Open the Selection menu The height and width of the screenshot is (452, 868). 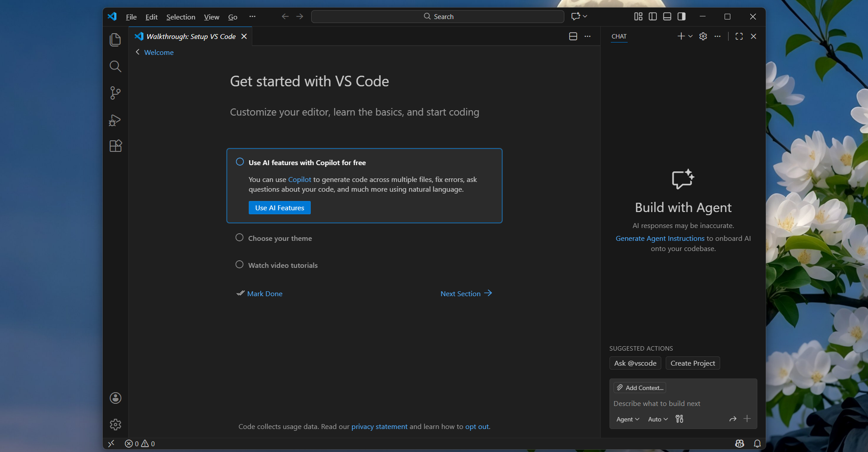tap(181, 17)
